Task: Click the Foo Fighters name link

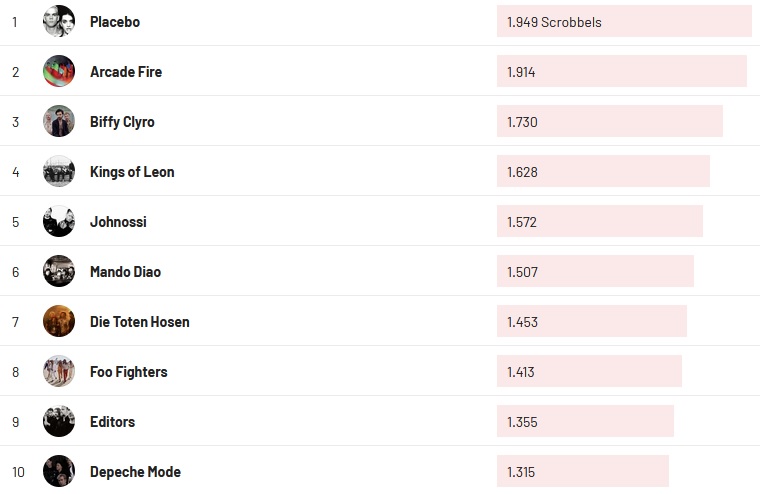Action: 128,372
